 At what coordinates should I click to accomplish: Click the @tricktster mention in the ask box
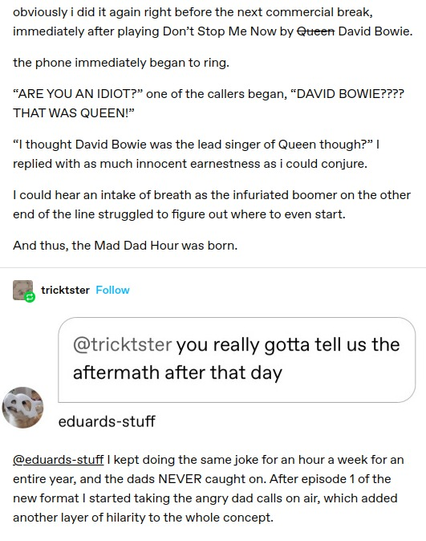tap(122, 344)
